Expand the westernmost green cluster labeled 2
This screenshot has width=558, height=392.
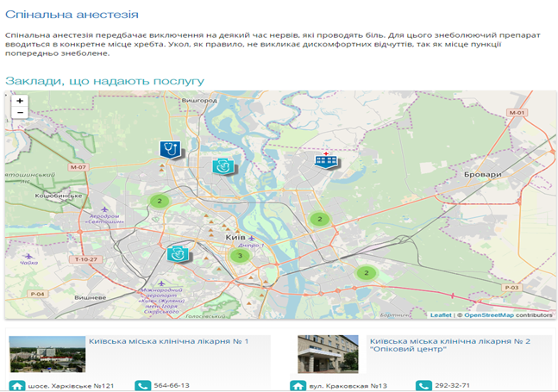(x=157, y=201)
